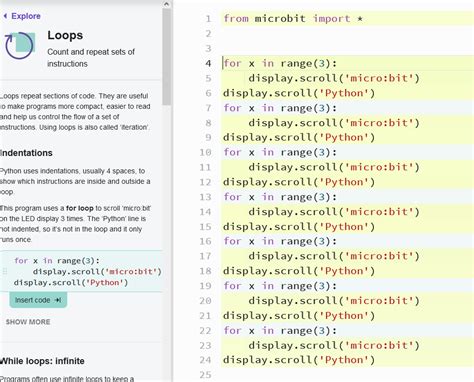Expand Loops section with SHOW MORE
This screenshot has width=474, height=382.
28,322
